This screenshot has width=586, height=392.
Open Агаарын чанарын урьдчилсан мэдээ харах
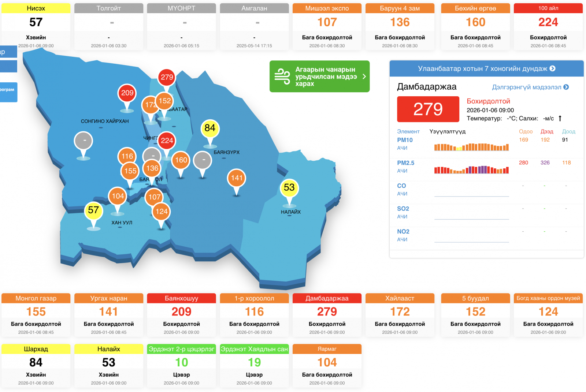(x=326, y=76)
